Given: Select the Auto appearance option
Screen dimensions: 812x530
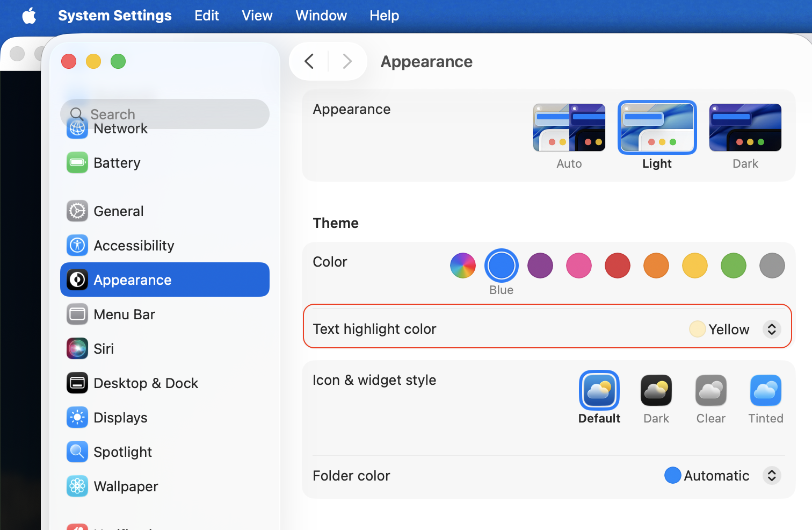Looking at the screenshot, I should [569, 128].
